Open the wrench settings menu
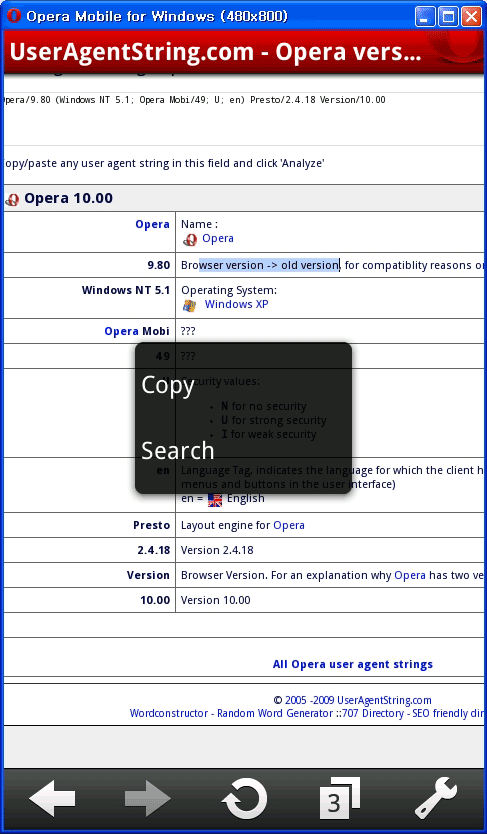Image resolution: width=487 pixels, height=834 pixels. click(x=435, y=798)
